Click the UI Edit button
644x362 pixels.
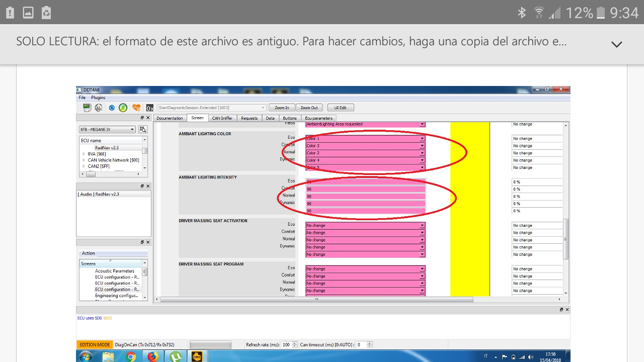(341, 108)
